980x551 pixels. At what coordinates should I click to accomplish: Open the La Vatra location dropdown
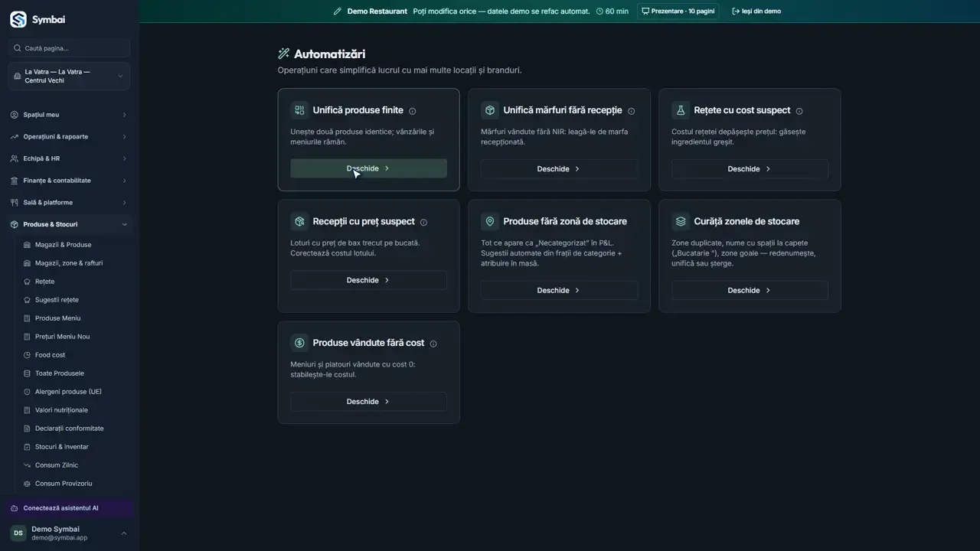pyautogui.click(x=69, y=77)
